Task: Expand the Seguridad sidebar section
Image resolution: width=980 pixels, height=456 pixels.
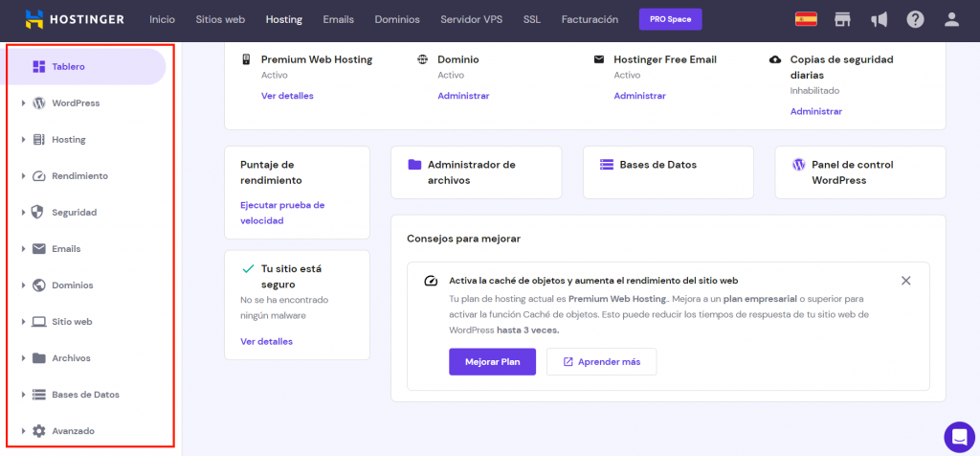Action: click(x=73, y=213)
